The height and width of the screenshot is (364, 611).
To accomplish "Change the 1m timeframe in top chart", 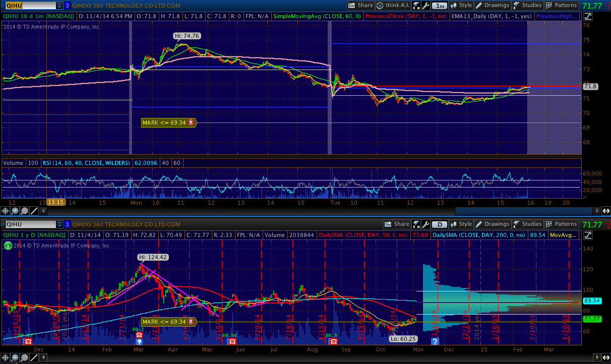I will pyautogui.click(x=440, y=6).
